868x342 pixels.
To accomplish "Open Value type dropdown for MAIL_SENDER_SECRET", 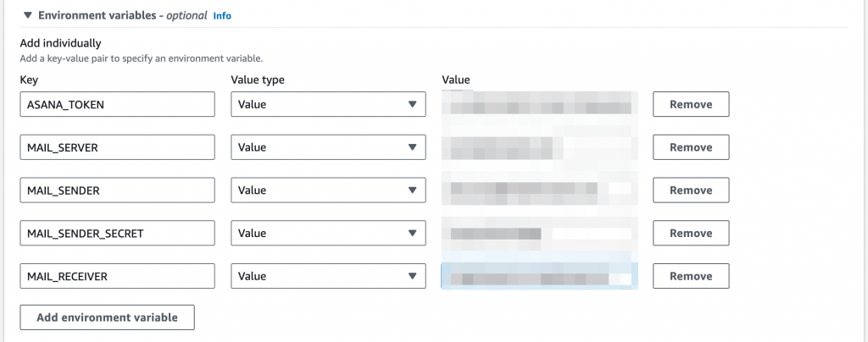I will (x=328, y=233).
